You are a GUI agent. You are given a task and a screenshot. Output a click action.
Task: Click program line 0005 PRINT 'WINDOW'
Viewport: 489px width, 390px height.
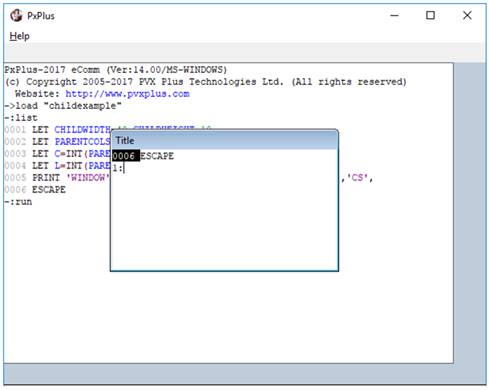point(57,178)
